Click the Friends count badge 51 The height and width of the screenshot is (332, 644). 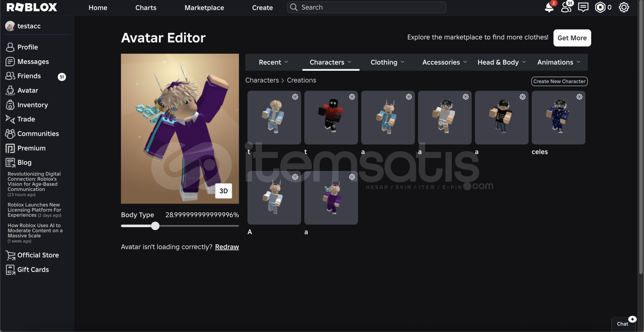[62, 77]
